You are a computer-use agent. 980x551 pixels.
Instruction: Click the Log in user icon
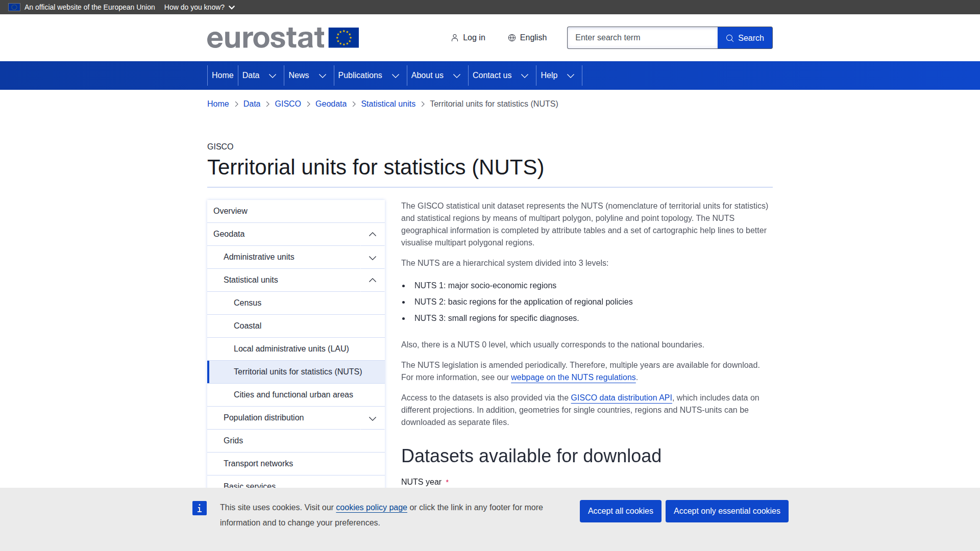tap(454, 38)
